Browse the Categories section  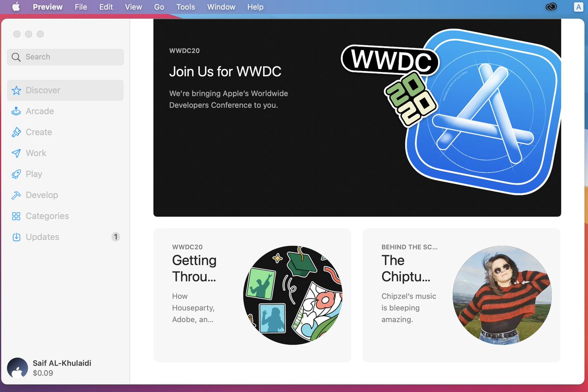click(65, 216)
